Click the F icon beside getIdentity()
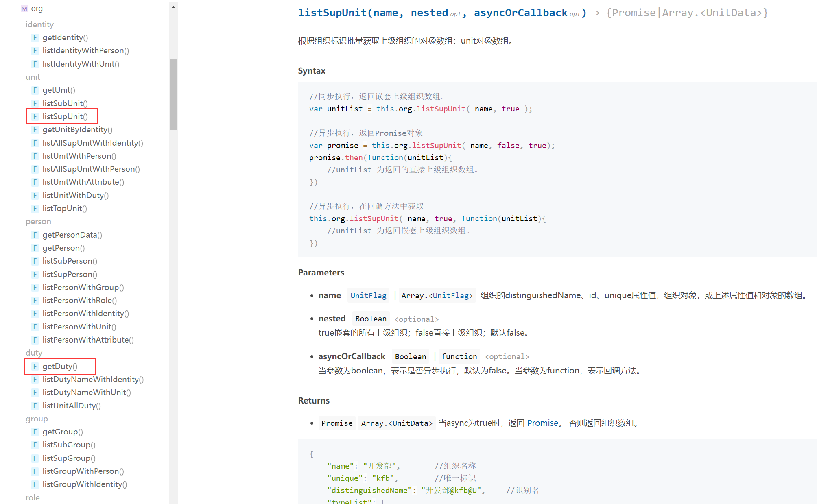817x504 pixels. [35, 38]
